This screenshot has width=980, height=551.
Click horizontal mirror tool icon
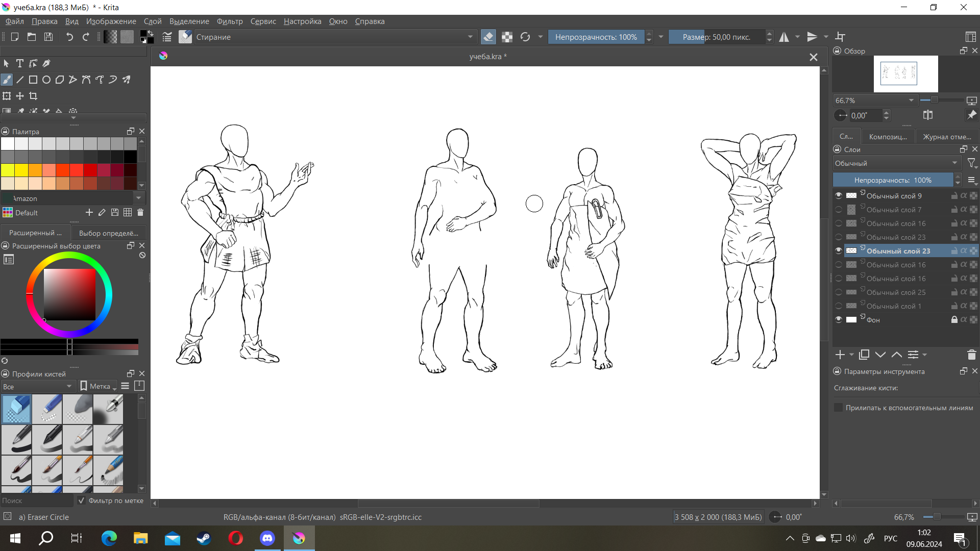coord(784,37)
